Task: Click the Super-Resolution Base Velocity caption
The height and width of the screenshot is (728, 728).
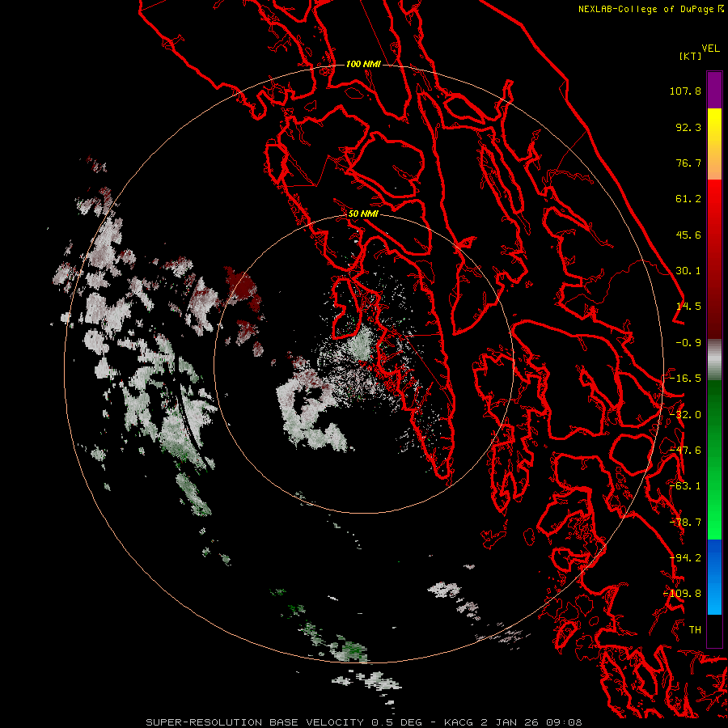Action: [x=363, y=722]
